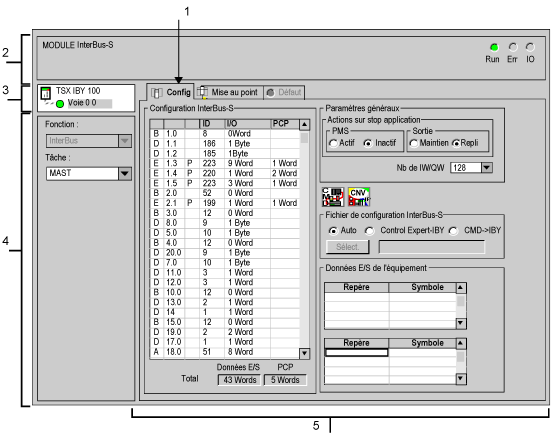Click the green Voie 0 status icon

[x=60, y=104]
